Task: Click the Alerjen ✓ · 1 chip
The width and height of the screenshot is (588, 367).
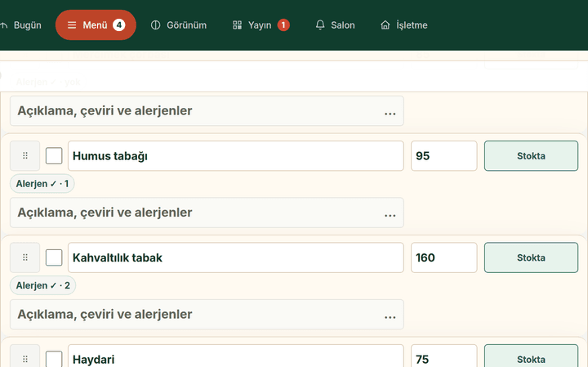Action: tap(42, 184)
